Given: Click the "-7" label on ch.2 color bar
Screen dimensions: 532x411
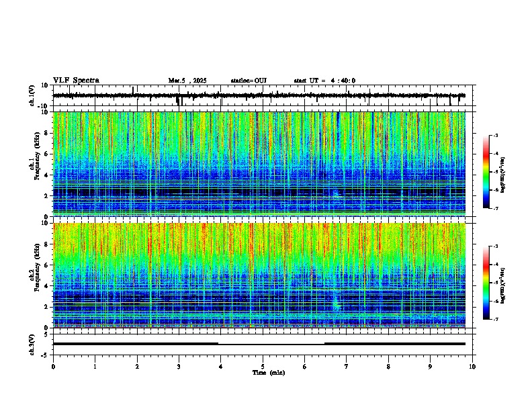Looking at the screenshot, I should pyautogui.click(x=495, y=320).
